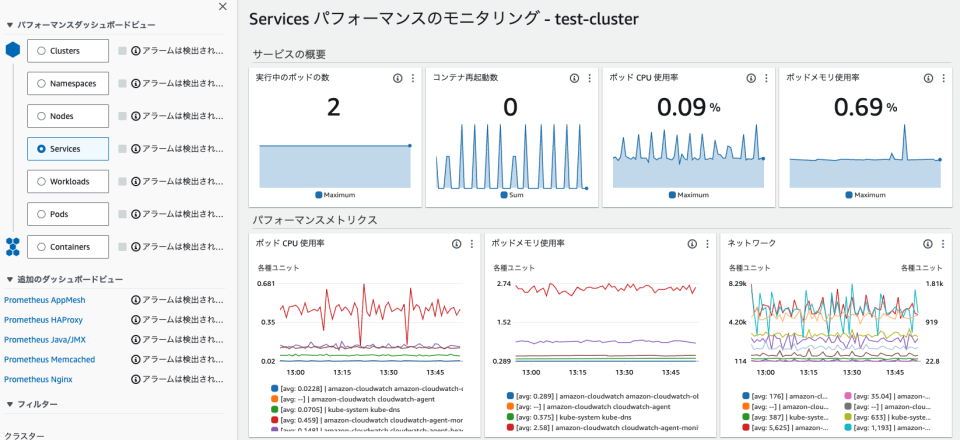Check the alarm checkbox in Pods row

123,214
